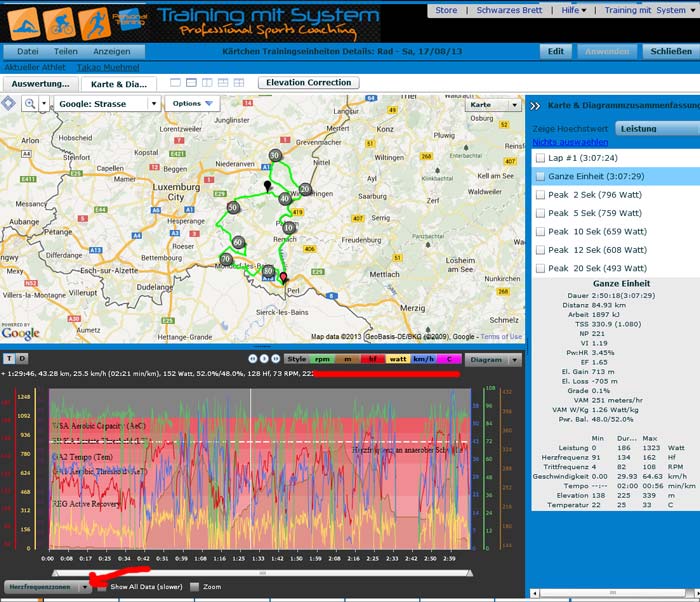Collapse summary panel with double-chevron icon
The image size is (700, 602).
click(x=535, y=106)
